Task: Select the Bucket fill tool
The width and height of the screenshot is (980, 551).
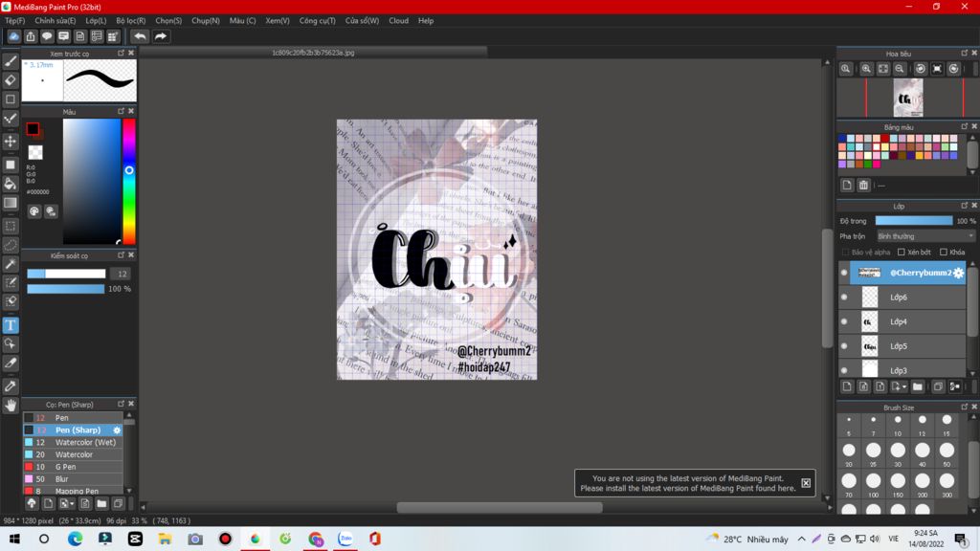Action: tap(11, 184)
